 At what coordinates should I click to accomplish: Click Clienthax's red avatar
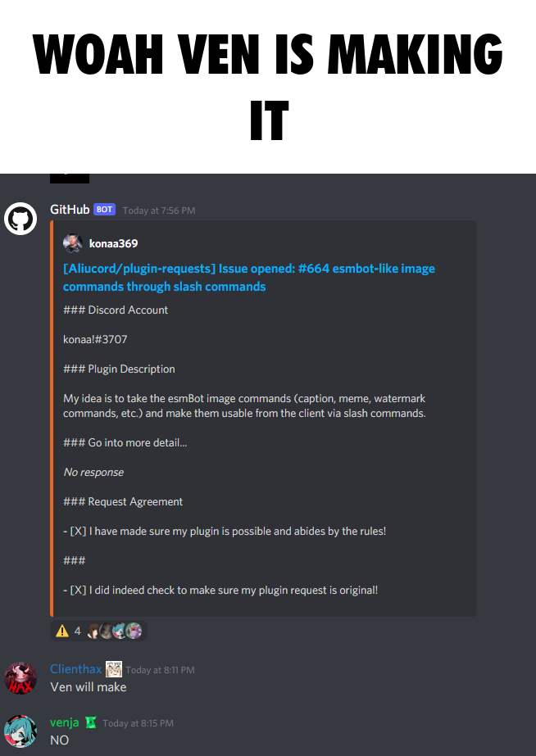[x=20, y=678]
